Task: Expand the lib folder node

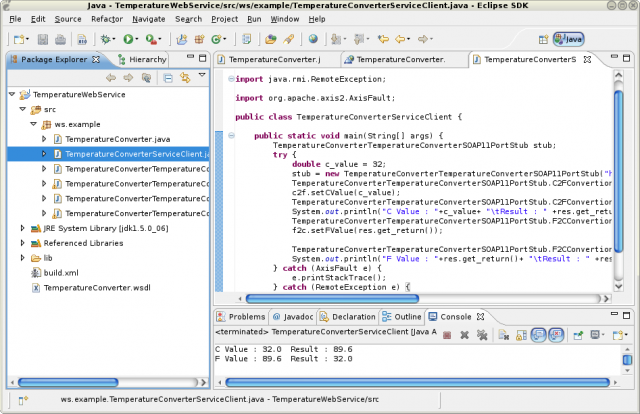Action: pyautogui.click(x=23, y=258)
